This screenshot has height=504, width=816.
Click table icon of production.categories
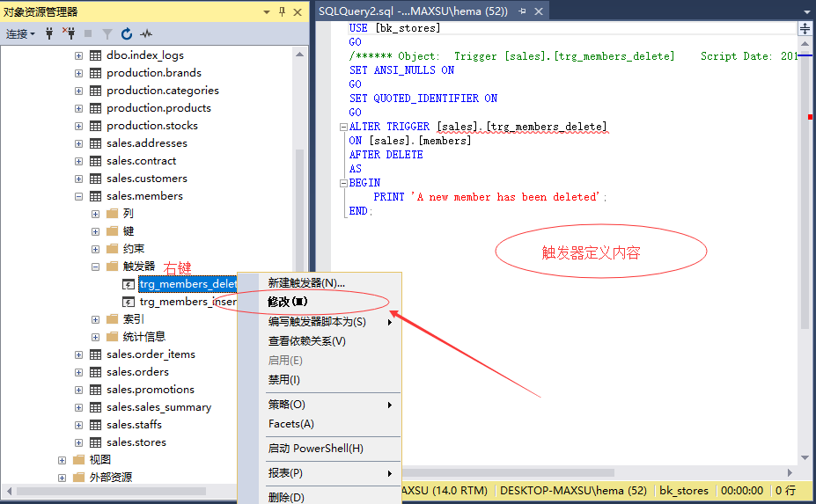click(96, 91)
